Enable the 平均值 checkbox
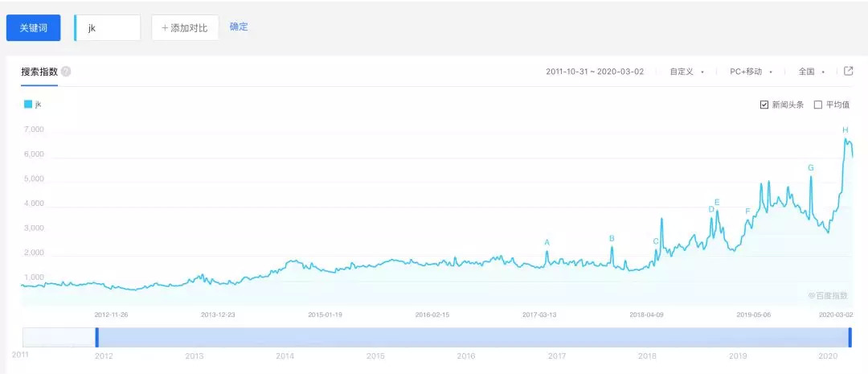The image size is (868, 374). (x=818, y=105)
